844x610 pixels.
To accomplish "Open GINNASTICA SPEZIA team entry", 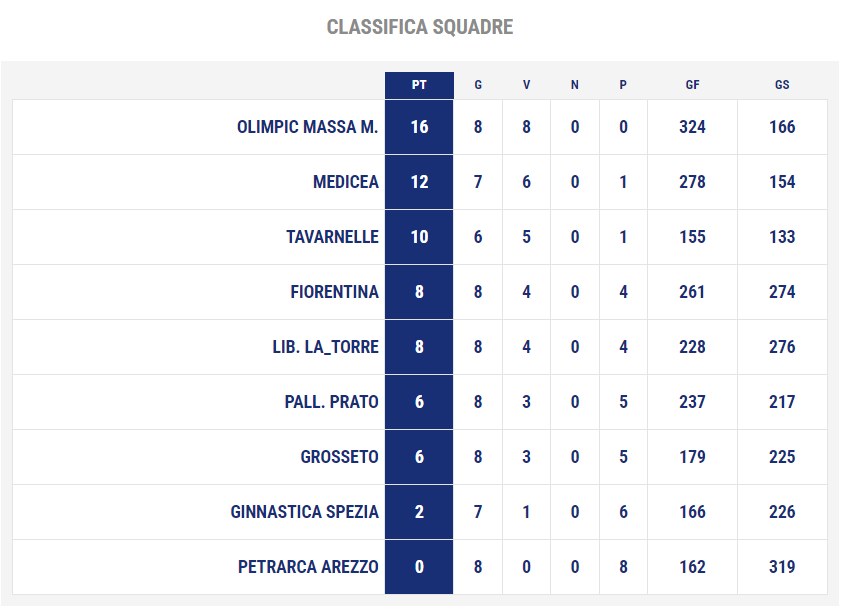I will point(304,511).
